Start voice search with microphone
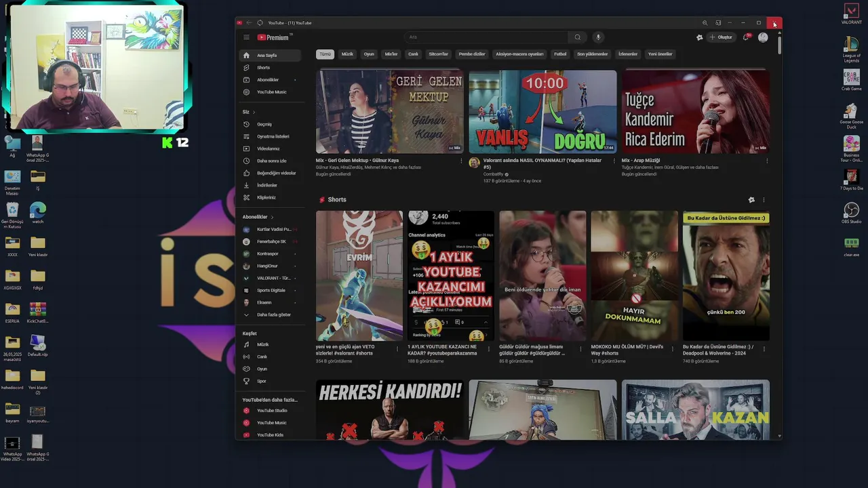The width and height of the screenshot is (868, 488). pyautogui.click(x=597, y=37)
